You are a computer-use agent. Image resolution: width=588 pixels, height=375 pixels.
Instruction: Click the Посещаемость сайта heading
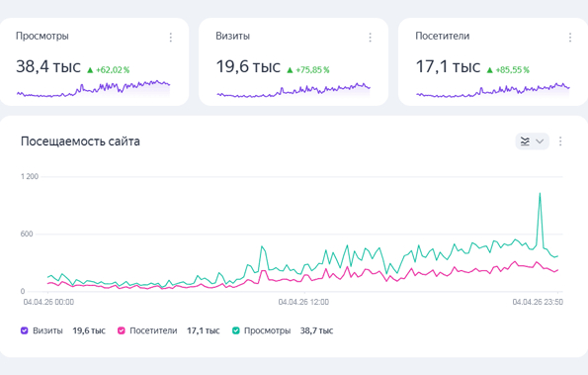pos(80,141)
